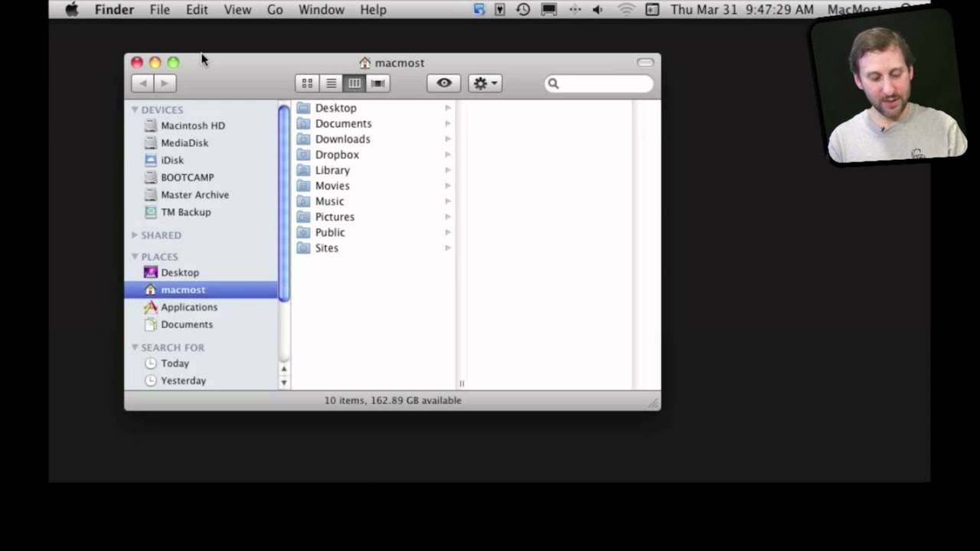Collapse the SEARCH FOR section
This screenshot has width=980, height=551.
click(x=135, y=347)
